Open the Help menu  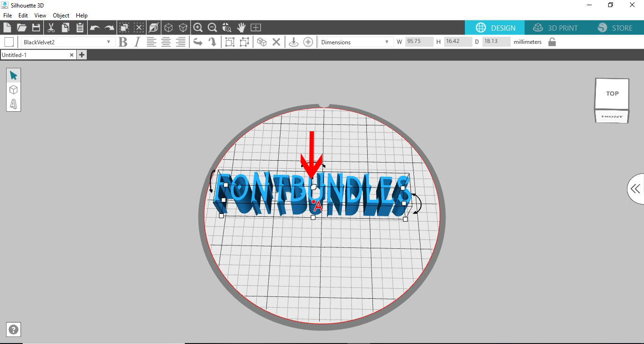[x=82, y=16]
